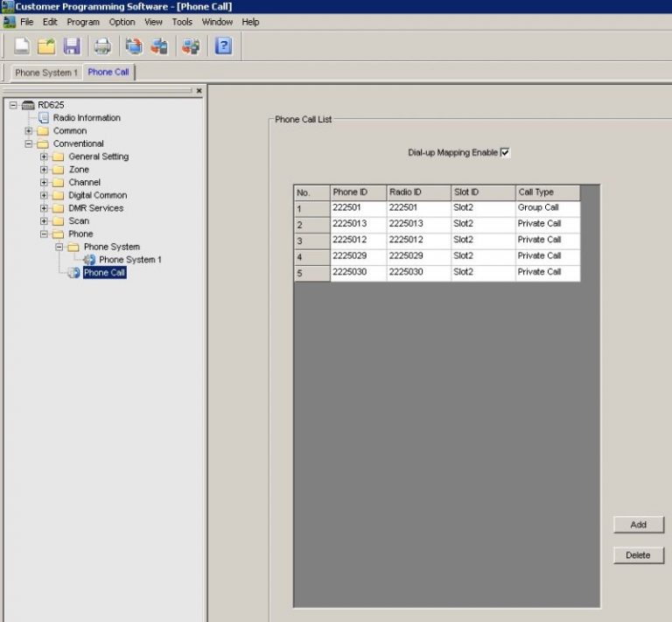The height and width of the screenshot is (622, 672).
Task: Expand the Common folder
Action: (x=28, y=130)
